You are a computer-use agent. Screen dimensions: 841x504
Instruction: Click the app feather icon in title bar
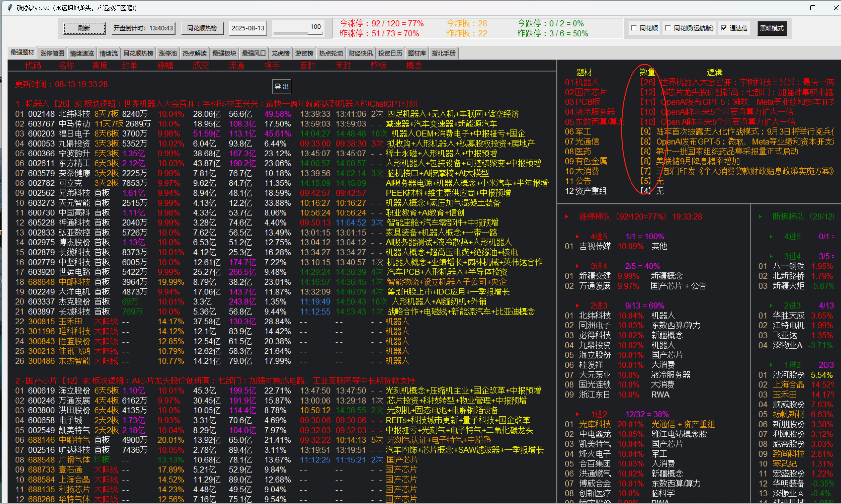[10, 8]
